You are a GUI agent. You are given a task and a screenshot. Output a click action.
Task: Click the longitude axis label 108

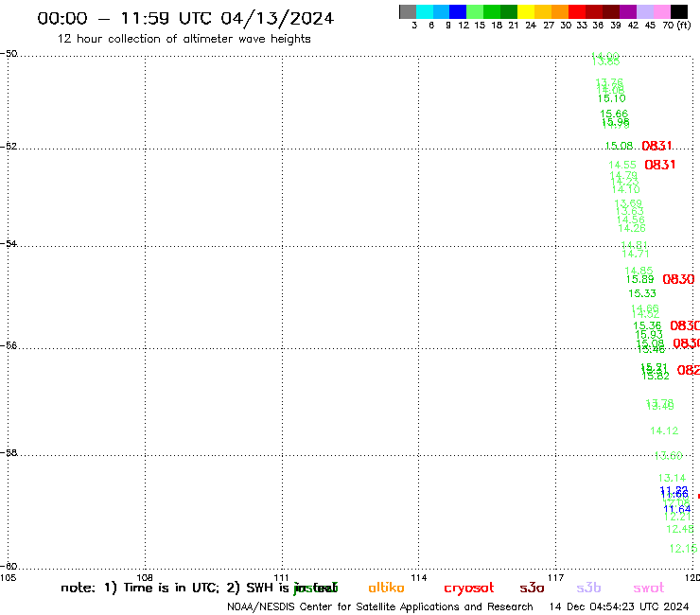click(x=145, y=577)
